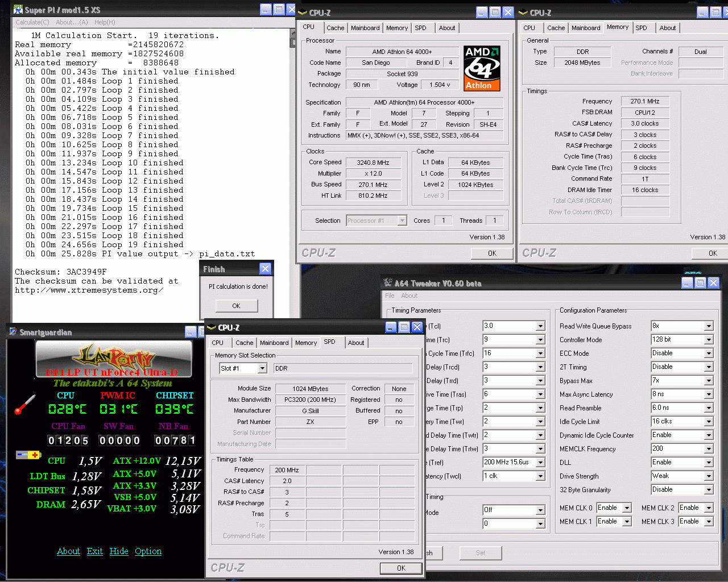Maximize the Super PI window
728x582 pixels.
click(279, 10)
